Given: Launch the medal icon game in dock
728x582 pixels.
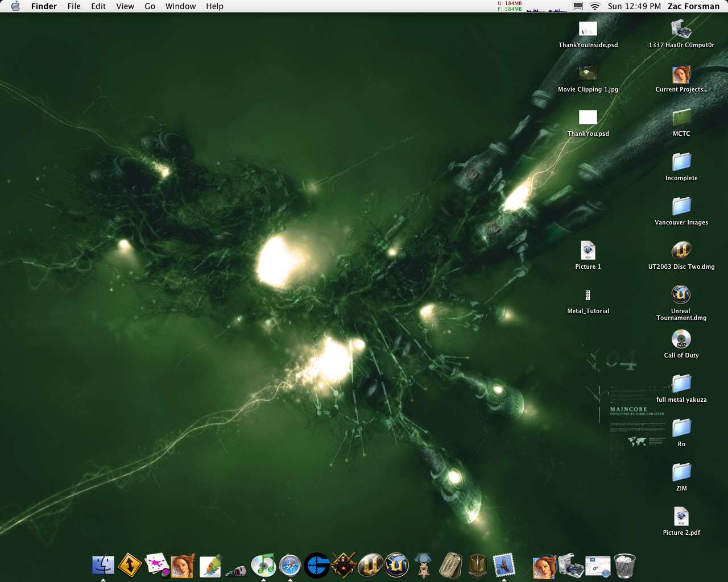Looking at the screenshot, I should coord(424,565).
